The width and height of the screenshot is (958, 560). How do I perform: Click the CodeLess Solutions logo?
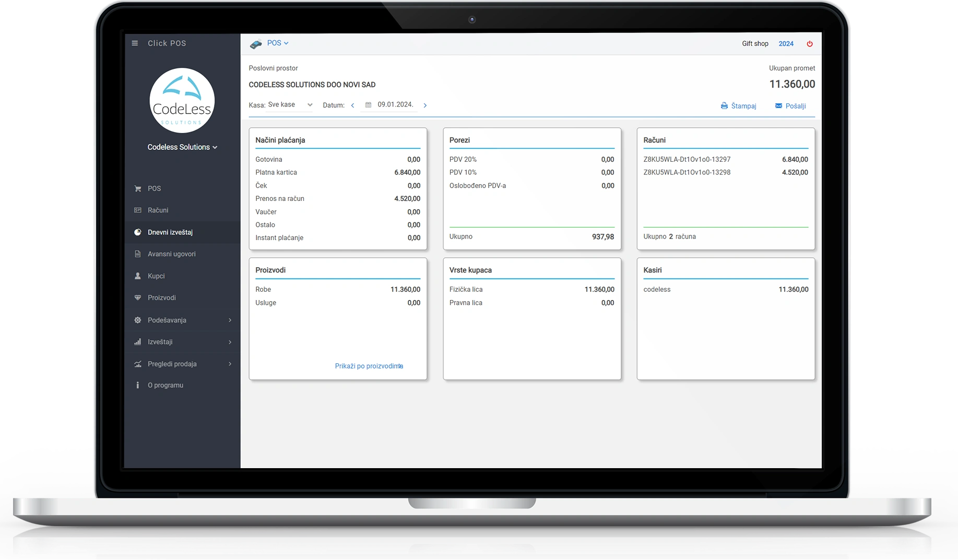[182, 101]
